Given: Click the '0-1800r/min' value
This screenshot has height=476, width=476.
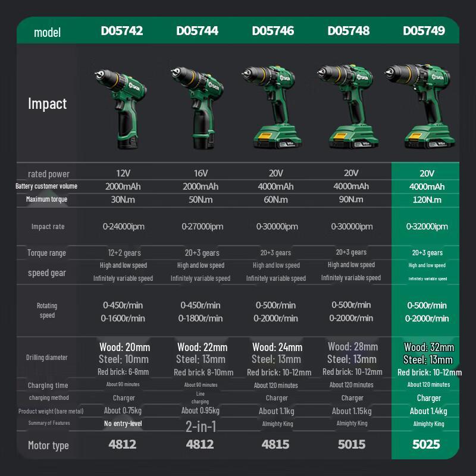Looking at the screenshot, I should point(201,318).
